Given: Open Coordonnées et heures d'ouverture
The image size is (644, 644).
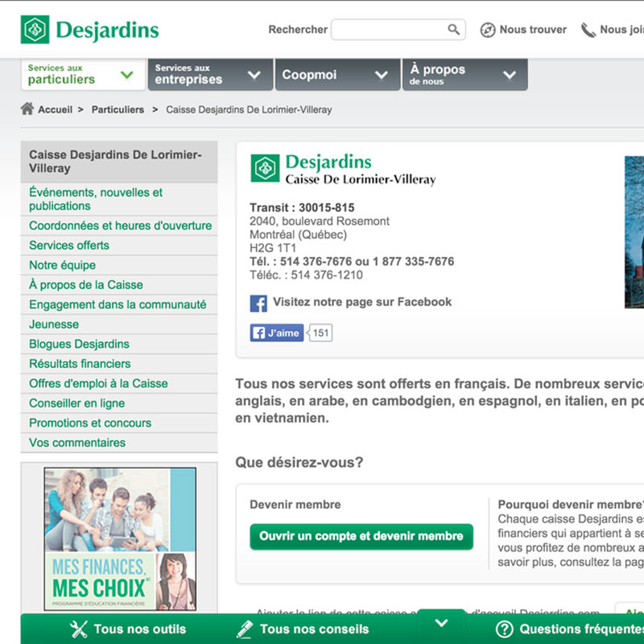Looking at the screenshot, I should [x=119, y=225].
